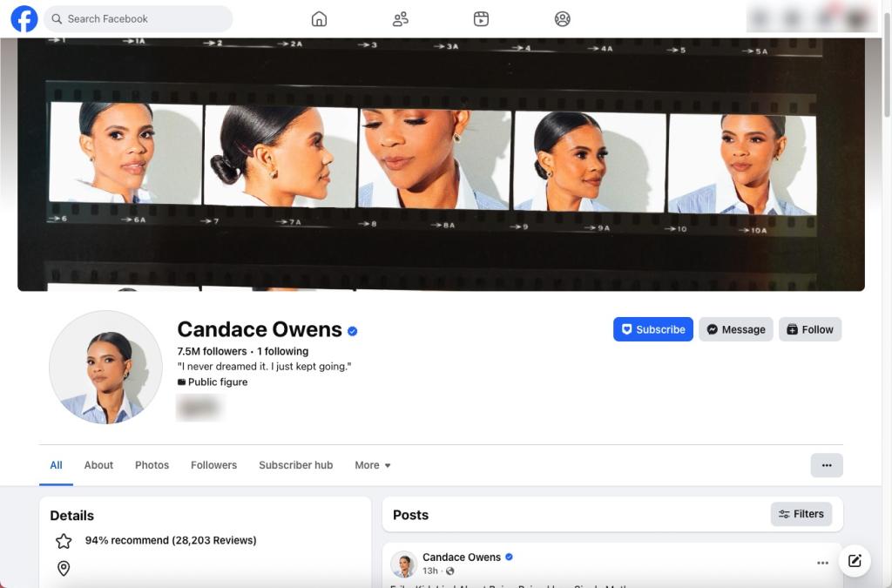The image size is (892, 588).
Task: Open the Home feed icon
Action: point(319,18)
